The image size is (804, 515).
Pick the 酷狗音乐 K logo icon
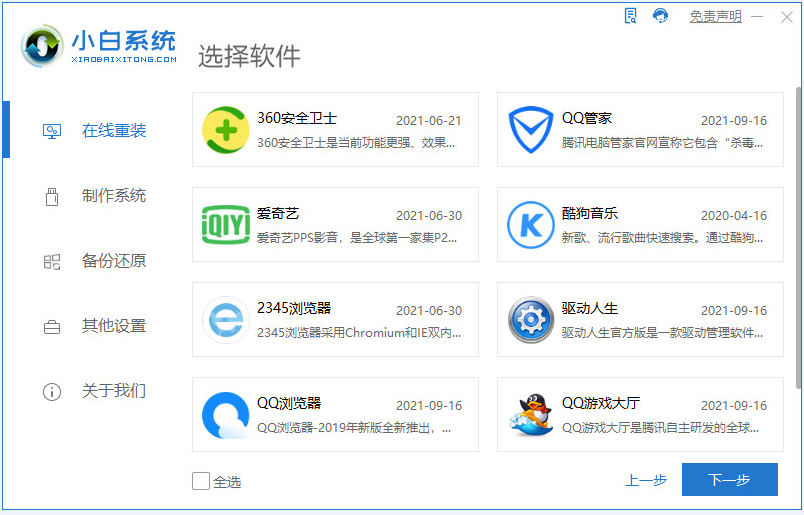pyautogui.click(x=531, y=225)
